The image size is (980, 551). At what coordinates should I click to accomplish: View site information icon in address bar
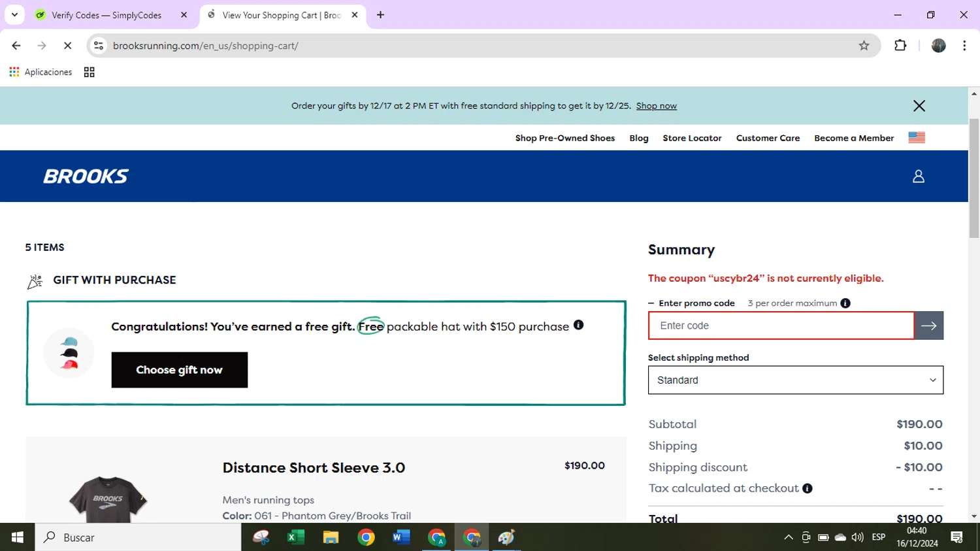coord(99,46)
